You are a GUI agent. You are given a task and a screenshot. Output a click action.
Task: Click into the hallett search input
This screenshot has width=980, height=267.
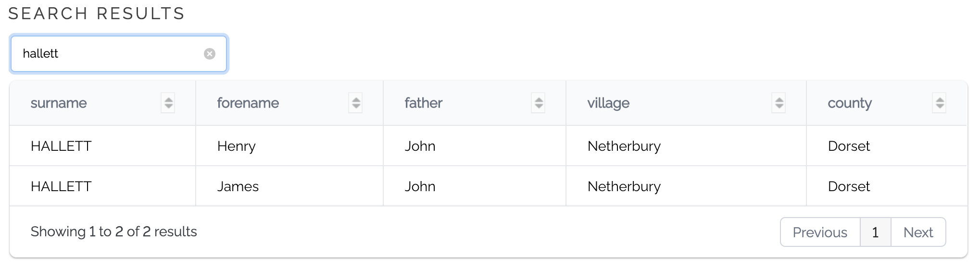click(x=111, y=54)
